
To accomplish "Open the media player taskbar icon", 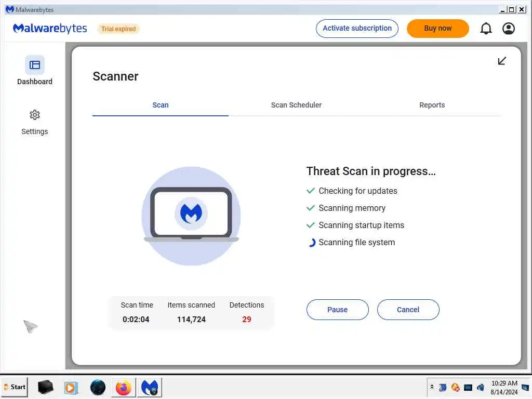I will tap(71, 388).
